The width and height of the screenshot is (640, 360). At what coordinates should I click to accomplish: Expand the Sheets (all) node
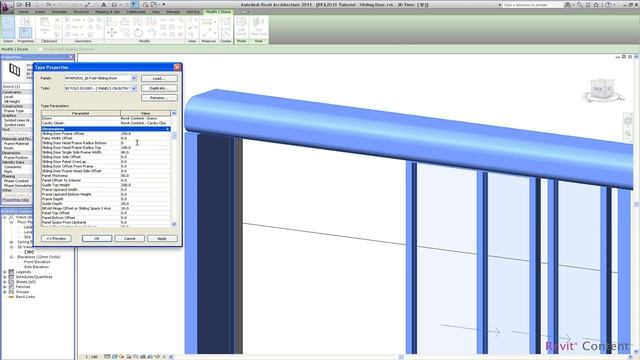tap(5, 282)
